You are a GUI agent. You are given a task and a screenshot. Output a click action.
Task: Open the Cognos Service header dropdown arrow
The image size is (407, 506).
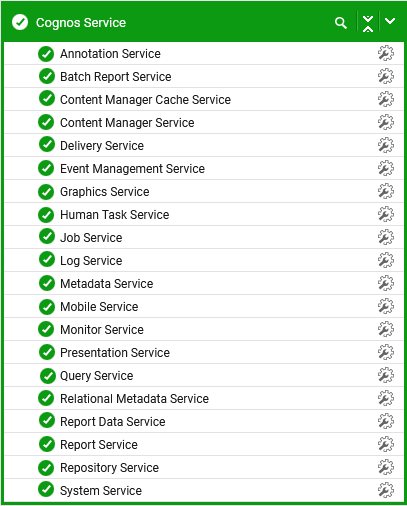[x=390, y=21]
